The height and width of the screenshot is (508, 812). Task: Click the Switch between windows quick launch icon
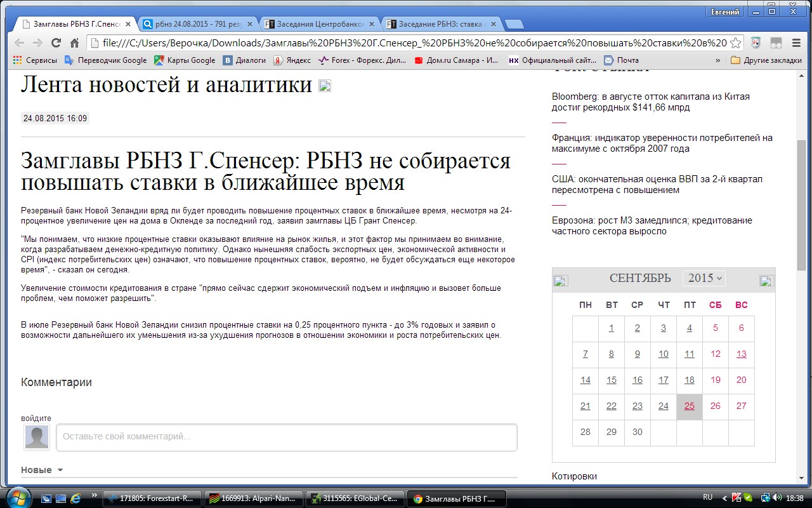pos(46,498)
